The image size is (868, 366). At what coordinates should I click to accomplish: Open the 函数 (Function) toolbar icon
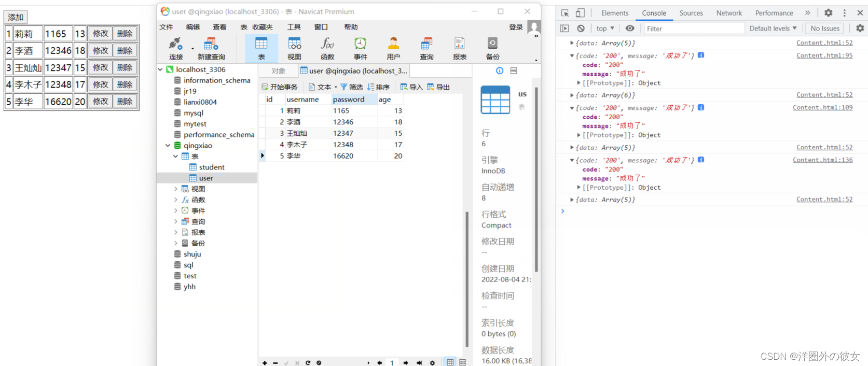[327, 49]
